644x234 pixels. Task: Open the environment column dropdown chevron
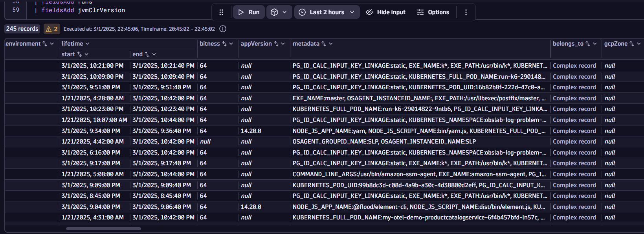tap(52, 44)
